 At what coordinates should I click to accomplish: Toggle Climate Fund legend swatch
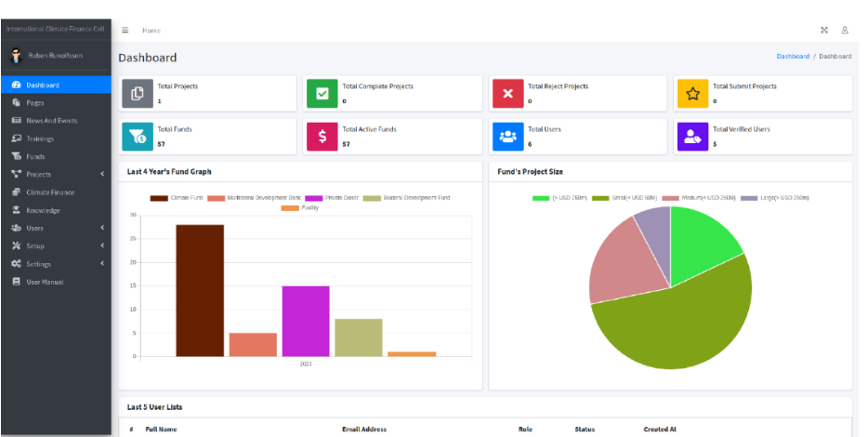click(159, 198)
